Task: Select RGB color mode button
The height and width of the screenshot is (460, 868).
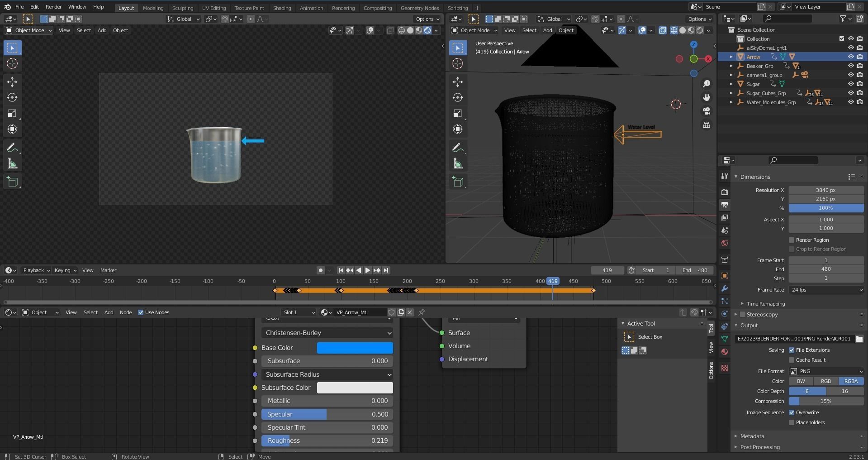Action: click(x=825, y=381)
